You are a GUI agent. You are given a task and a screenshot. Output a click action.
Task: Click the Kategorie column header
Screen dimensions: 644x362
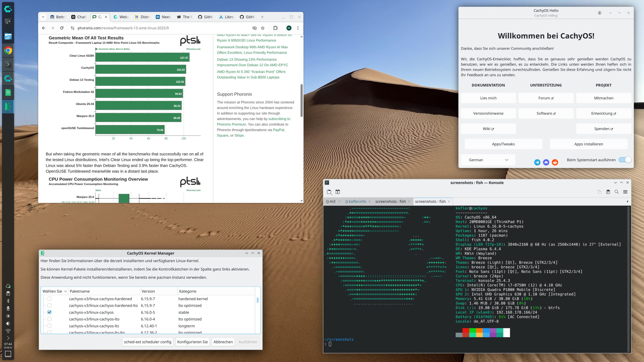(x=216, y=291)
